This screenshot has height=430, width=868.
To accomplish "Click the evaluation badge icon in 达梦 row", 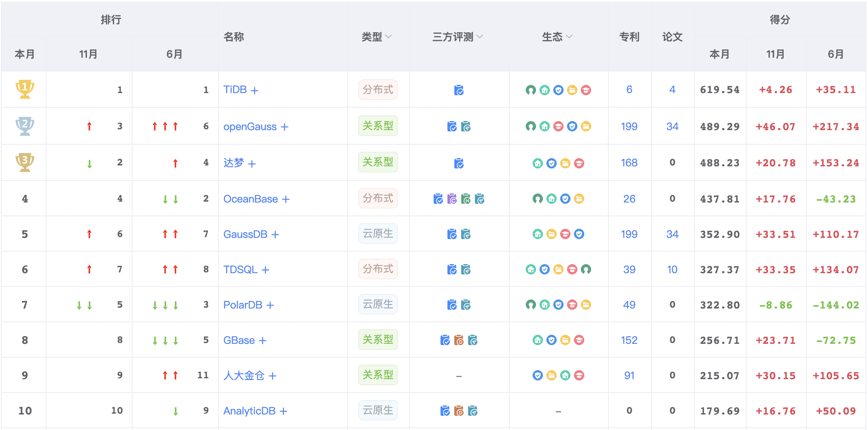I will pos(459,163).
